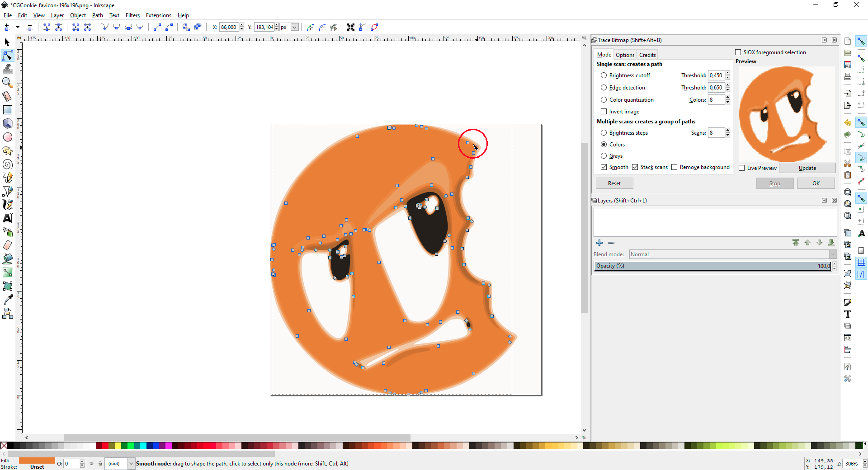Switch to the Options tab
Viewport: 868px width, 470px height.
tap(625, 55)
